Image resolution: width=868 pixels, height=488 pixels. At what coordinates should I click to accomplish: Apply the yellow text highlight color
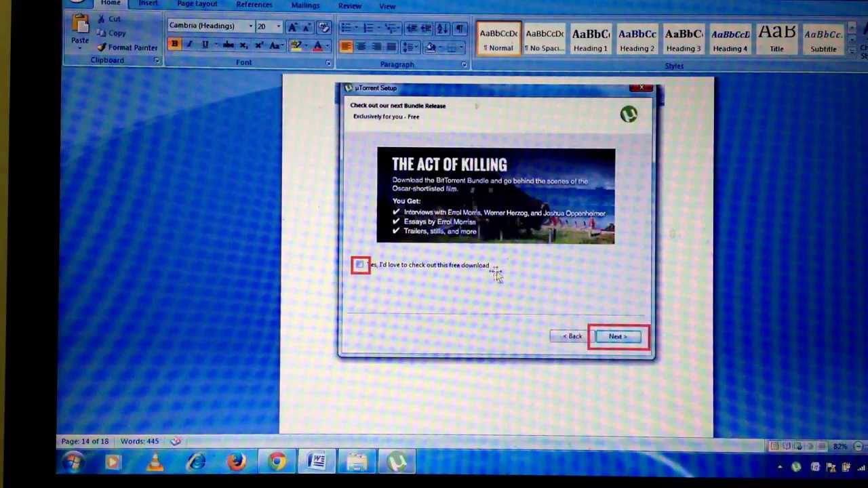(x=295, y=46)
